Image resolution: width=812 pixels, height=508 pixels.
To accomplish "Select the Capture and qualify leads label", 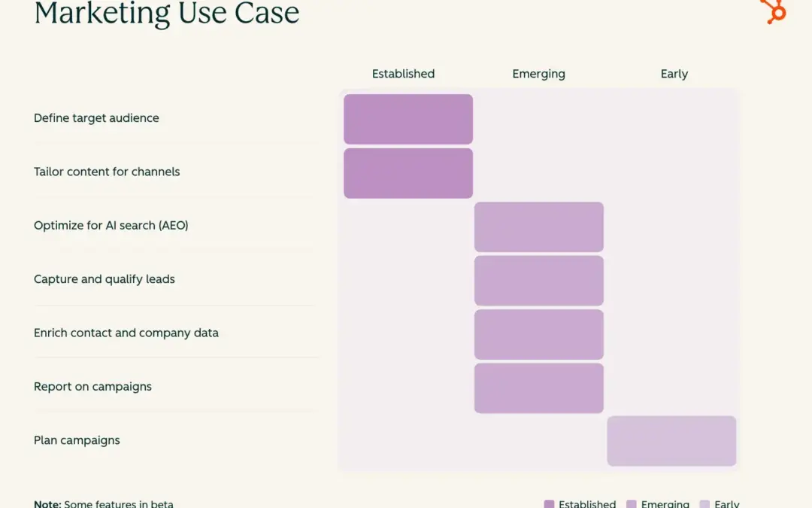I will pyautogui.click(x=104, y=279).
